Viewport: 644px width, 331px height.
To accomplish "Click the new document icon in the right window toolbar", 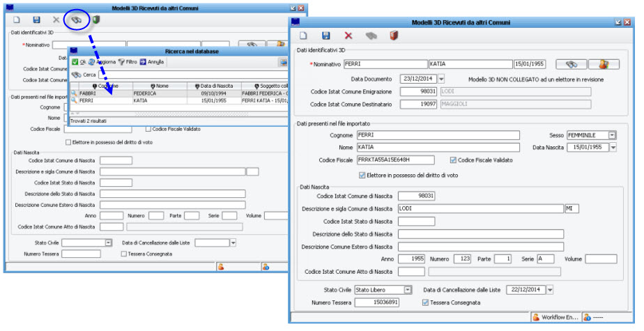I will [x=303, y=36].
